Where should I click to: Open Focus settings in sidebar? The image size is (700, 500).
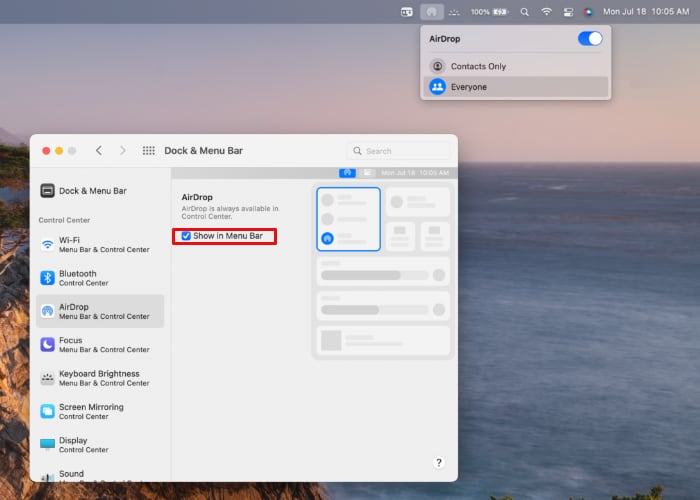pyautogui.click(x=100, y=345)
